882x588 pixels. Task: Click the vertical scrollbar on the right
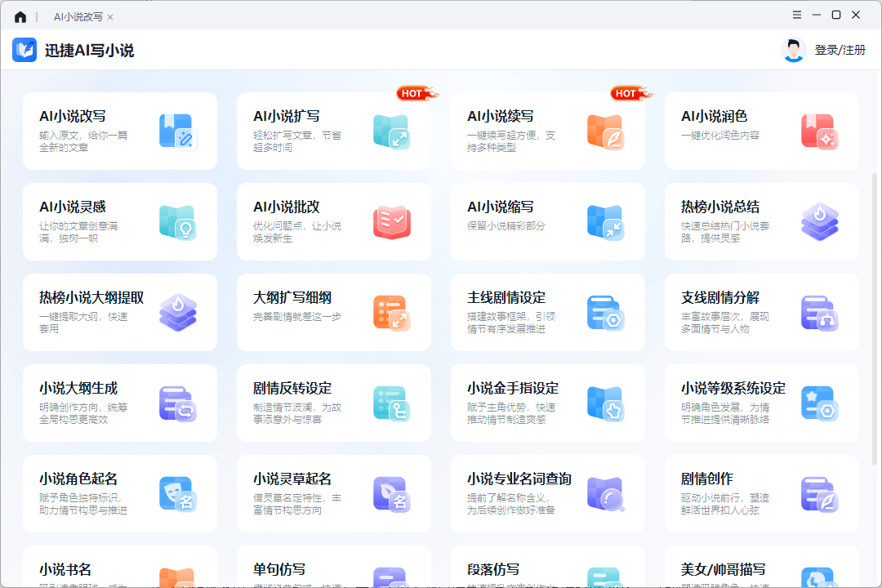(x=874, y=319)
